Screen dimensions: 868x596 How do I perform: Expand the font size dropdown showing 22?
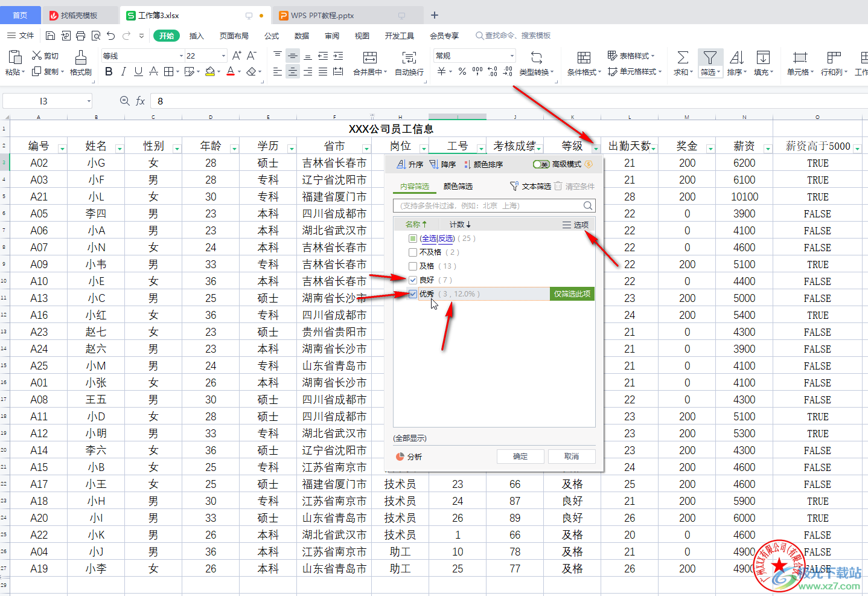pyautogui.click(x=223, y=56)
